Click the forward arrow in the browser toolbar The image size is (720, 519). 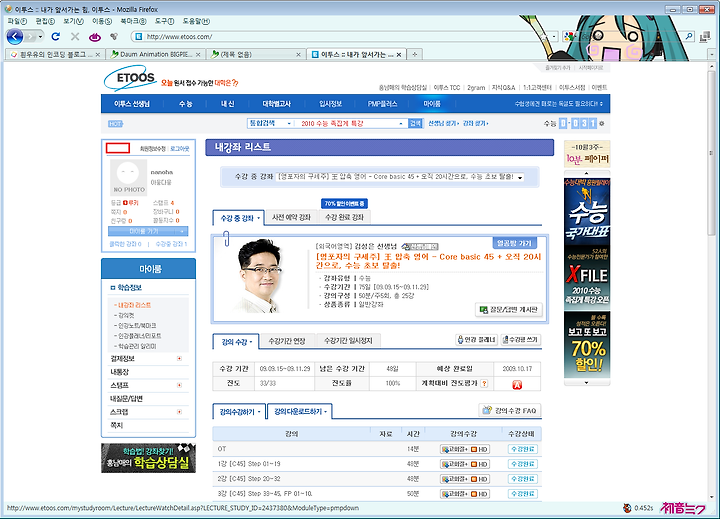click(x=31, y=36)
